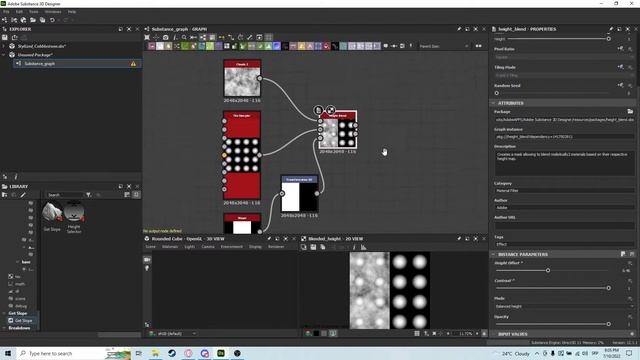Select the Clouds 1 node thumbnail
The height and width of the screenshot is (360, 640).
242,82
